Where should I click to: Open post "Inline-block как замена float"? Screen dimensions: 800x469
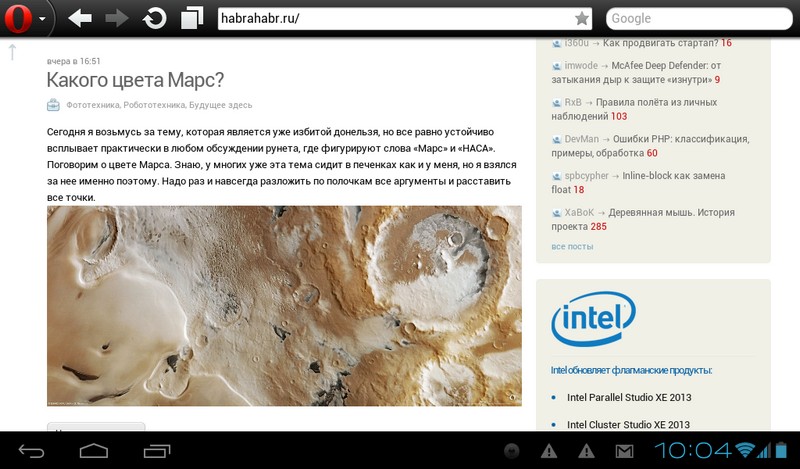[638, 183]
